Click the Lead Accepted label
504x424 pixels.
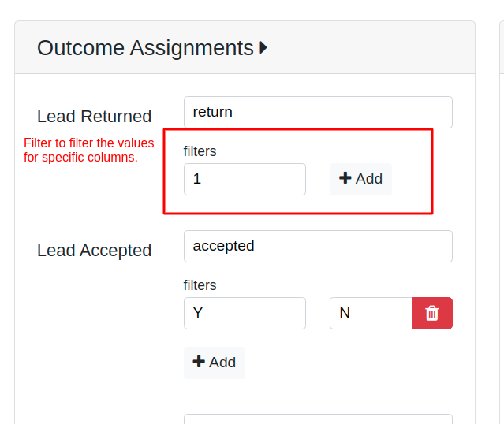pos(94,251)
